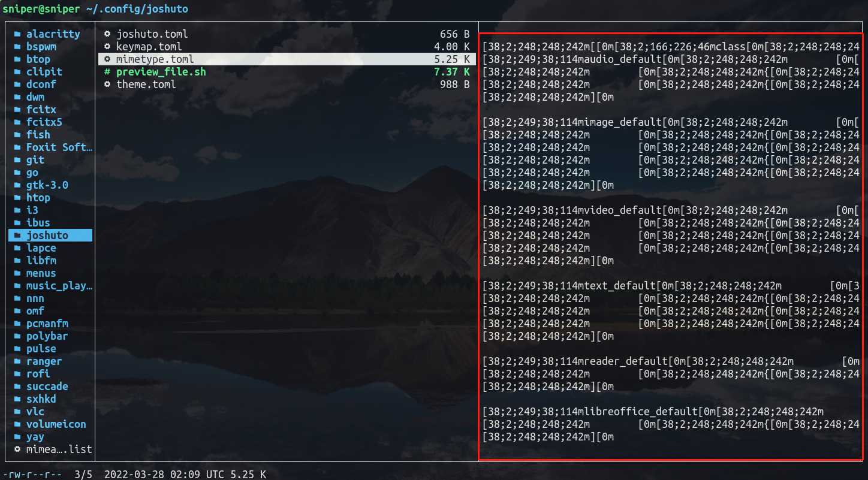Click the folder icon beside vlc
Image resolution: width=868 pixels, height=480 pixels.
pos(17,412)
